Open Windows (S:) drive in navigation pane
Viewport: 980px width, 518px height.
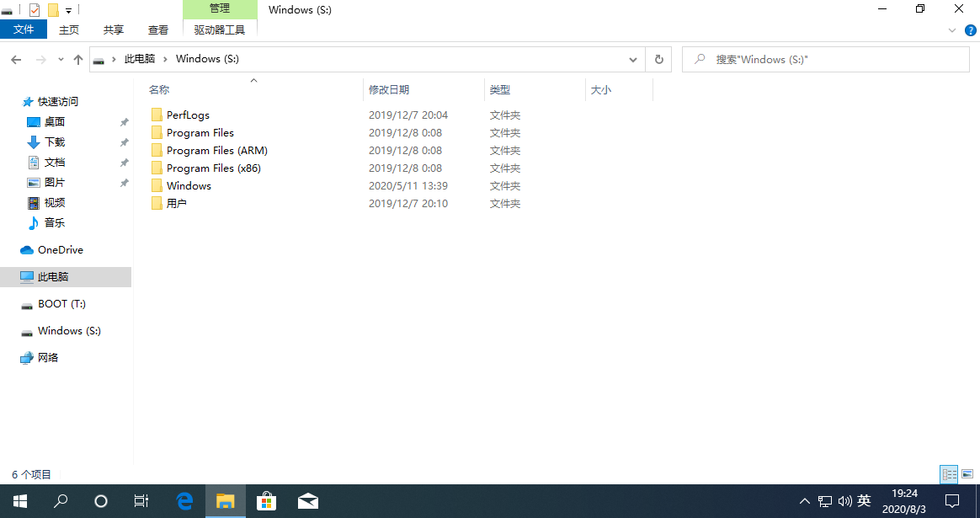pyautogui.click(x=69, y=330)
